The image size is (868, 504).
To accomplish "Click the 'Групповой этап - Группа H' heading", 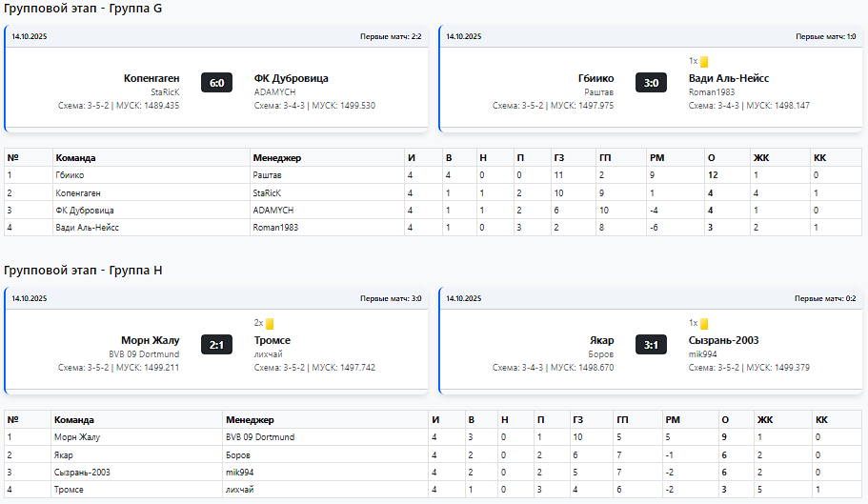I will click(84, 271).
